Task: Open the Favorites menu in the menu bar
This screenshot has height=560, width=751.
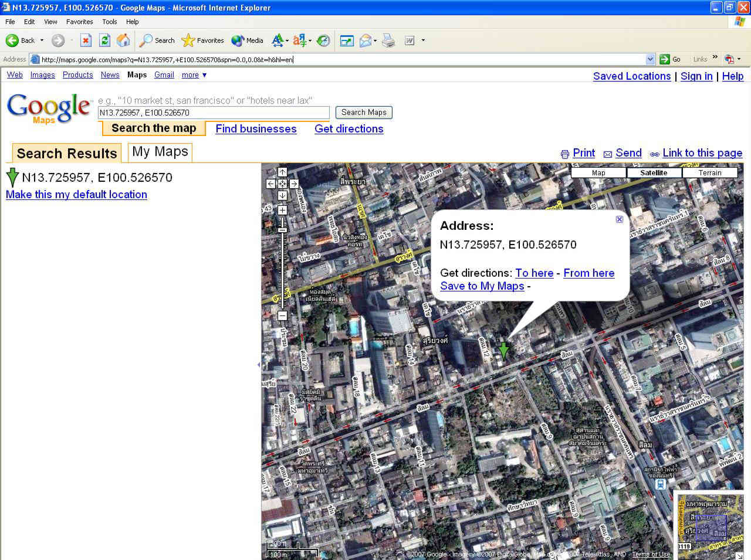Action: (80, 22)
